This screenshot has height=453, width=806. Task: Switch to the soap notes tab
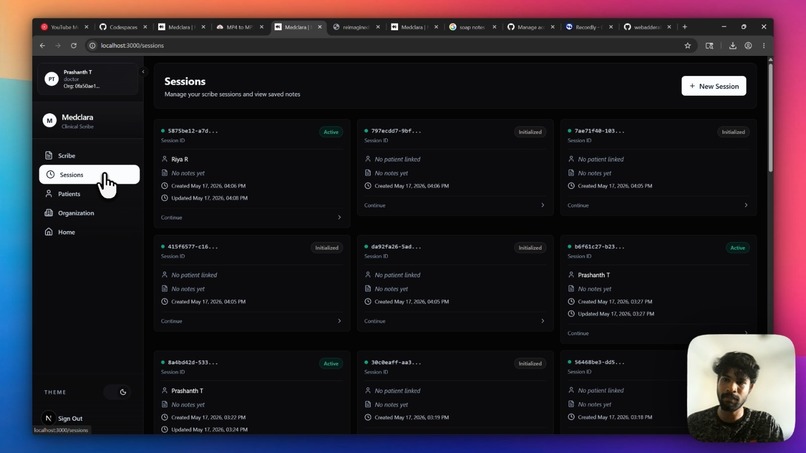tap(472, 27)
